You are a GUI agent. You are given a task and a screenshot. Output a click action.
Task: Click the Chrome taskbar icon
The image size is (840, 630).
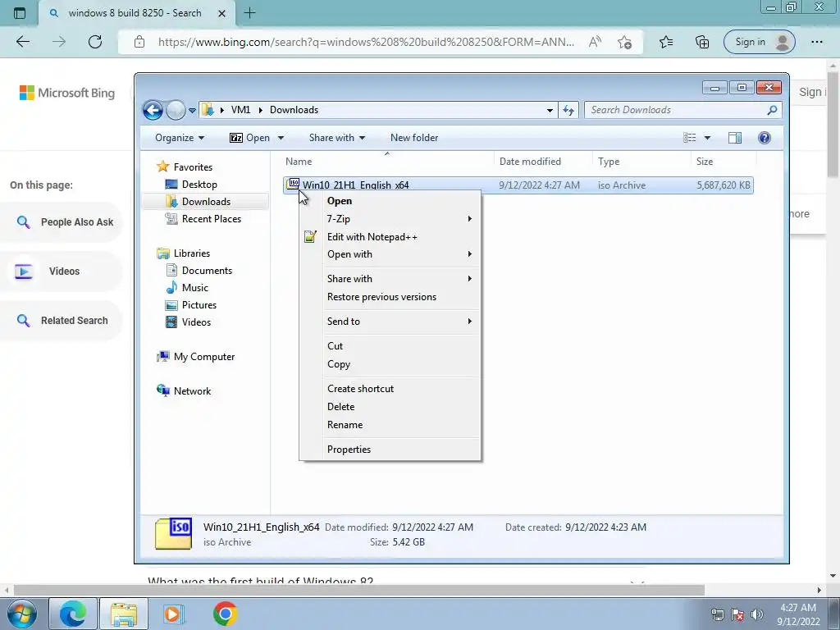225,614
